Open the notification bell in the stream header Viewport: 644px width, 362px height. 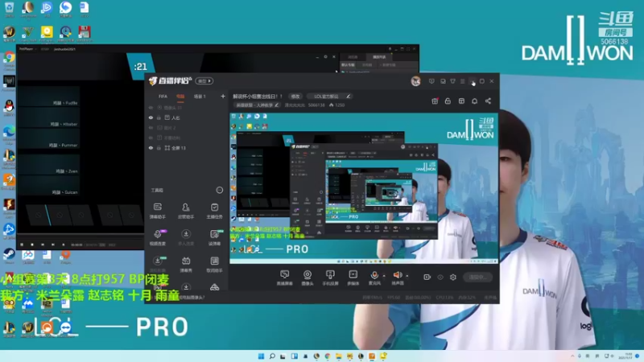coord(474,101)
